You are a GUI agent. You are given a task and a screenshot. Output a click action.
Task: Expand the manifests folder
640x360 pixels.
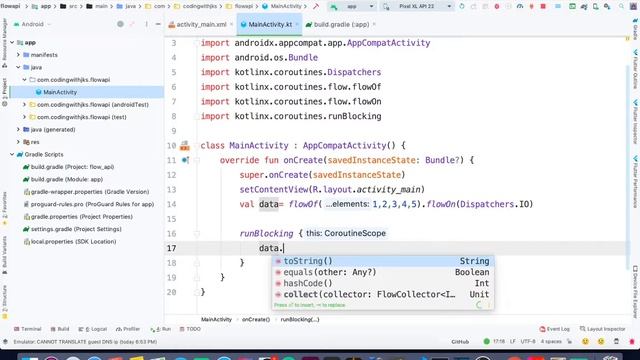[18, 55]
